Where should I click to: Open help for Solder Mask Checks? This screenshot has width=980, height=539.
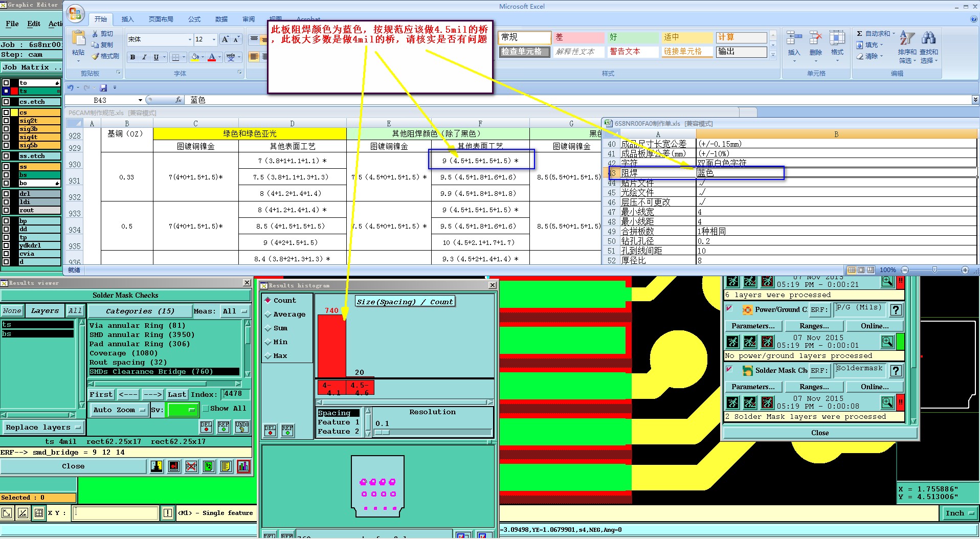click(x=896, y=371)
